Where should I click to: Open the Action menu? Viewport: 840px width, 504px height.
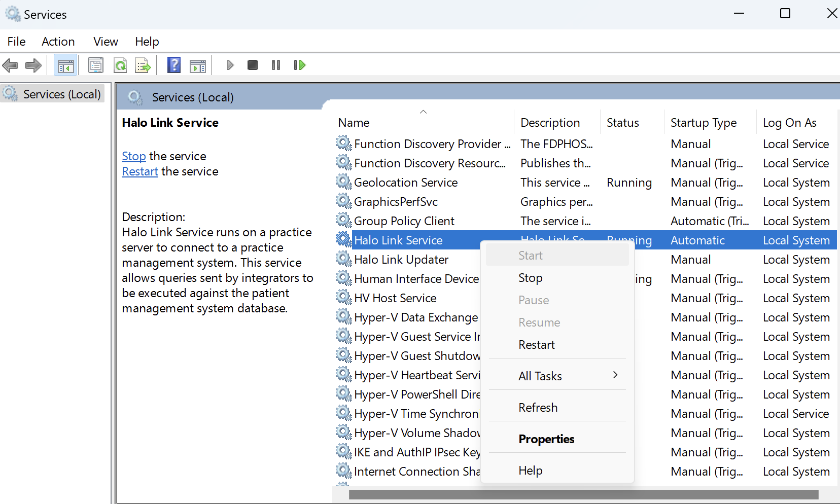click(x=58, y=42)
